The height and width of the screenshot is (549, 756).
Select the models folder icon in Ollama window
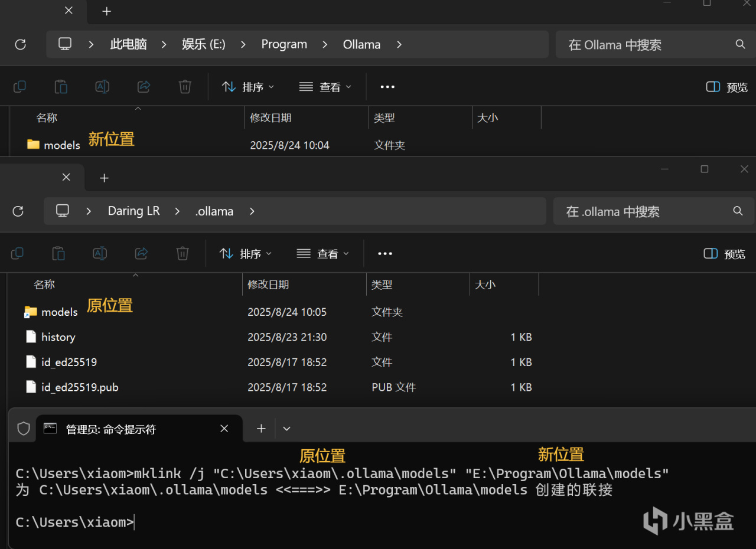(x=33, y=145)
